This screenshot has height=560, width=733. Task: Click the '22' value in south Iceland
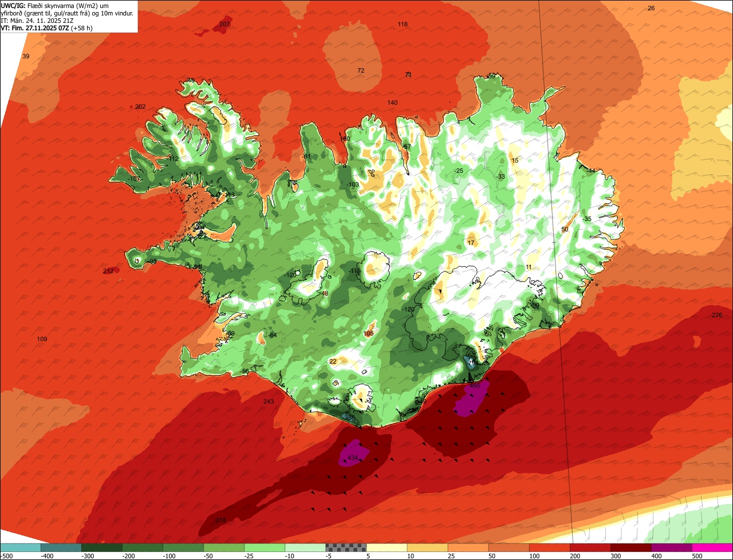point(333,361)
